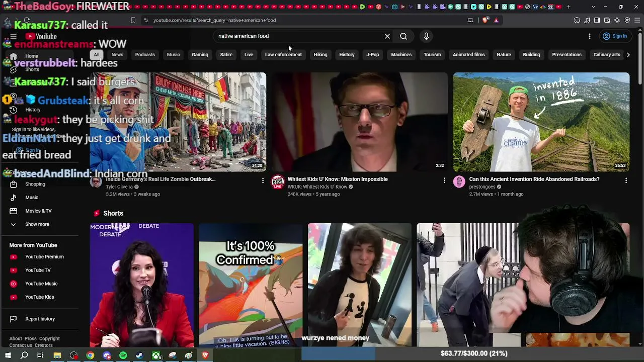This screenshot has height=362, width=644.
Task: Select the All filter chip
Action: point(97,55)
